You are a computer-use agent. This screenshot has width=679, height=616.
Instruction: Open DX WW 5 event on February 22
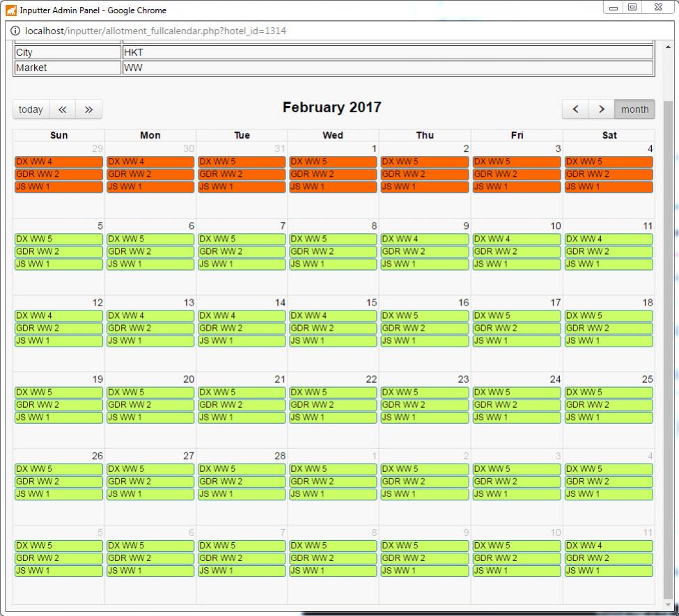(x=333, y=392)
